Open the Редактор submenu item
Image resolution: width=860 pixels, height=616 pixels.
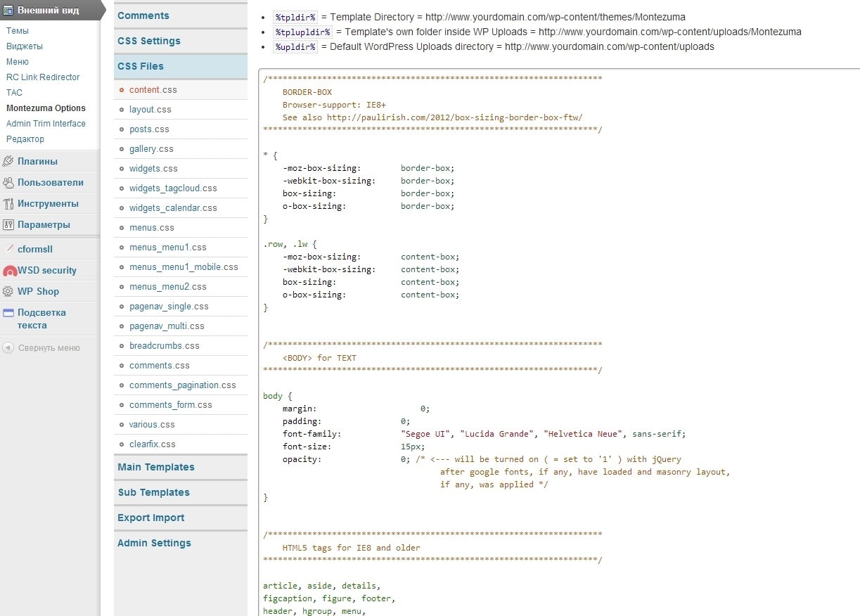(x=25, y=139)
